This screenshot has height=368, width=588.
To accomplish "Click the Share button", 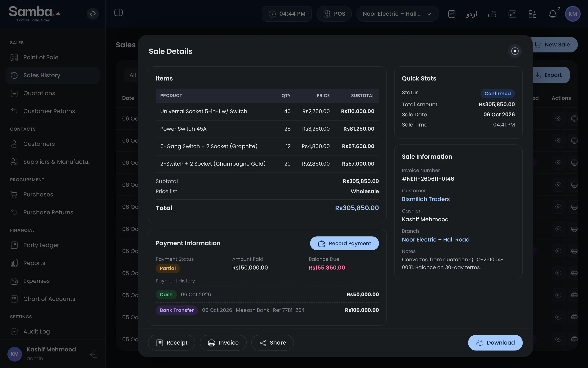I will (x=272, y=343).
